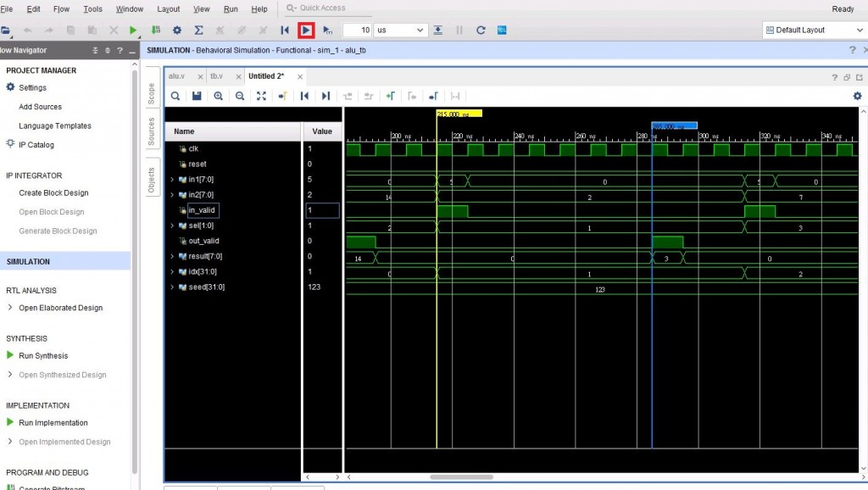Select the blue marker time flag
Screen dimensions: 868x490
click(674, 125)
